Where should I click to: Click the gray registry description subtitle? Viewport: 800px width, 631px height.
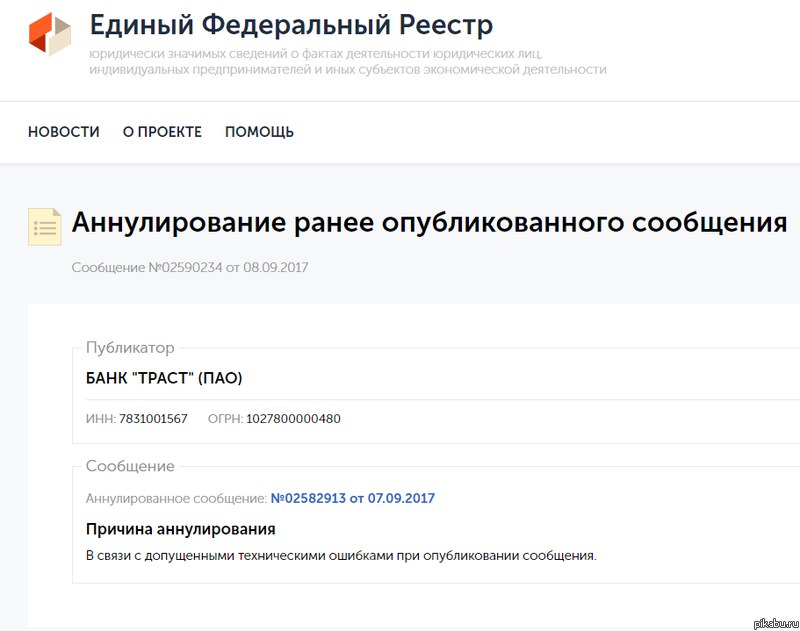click(348, 61)
